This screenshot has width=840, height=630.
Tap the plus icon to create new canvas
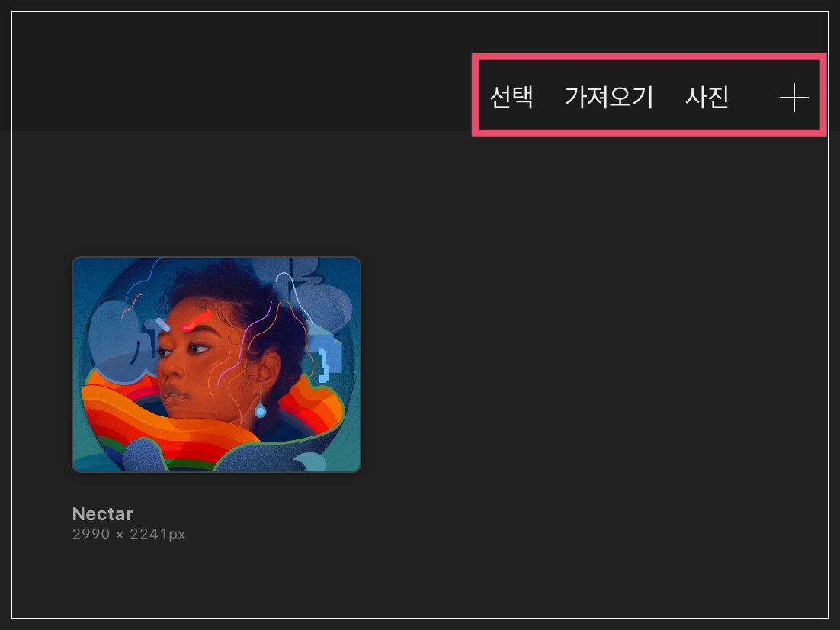click(x=794, y=98)
